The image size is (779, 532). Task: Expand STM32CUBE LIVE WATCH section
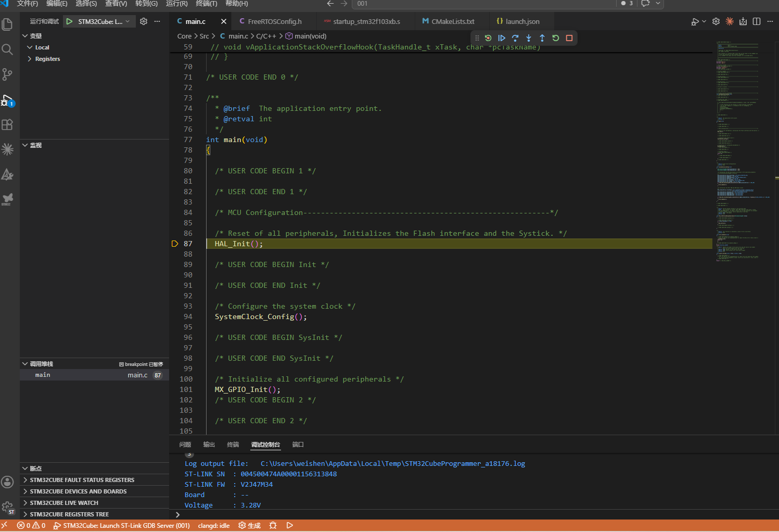pyautogui.click(x=94, y=503)
